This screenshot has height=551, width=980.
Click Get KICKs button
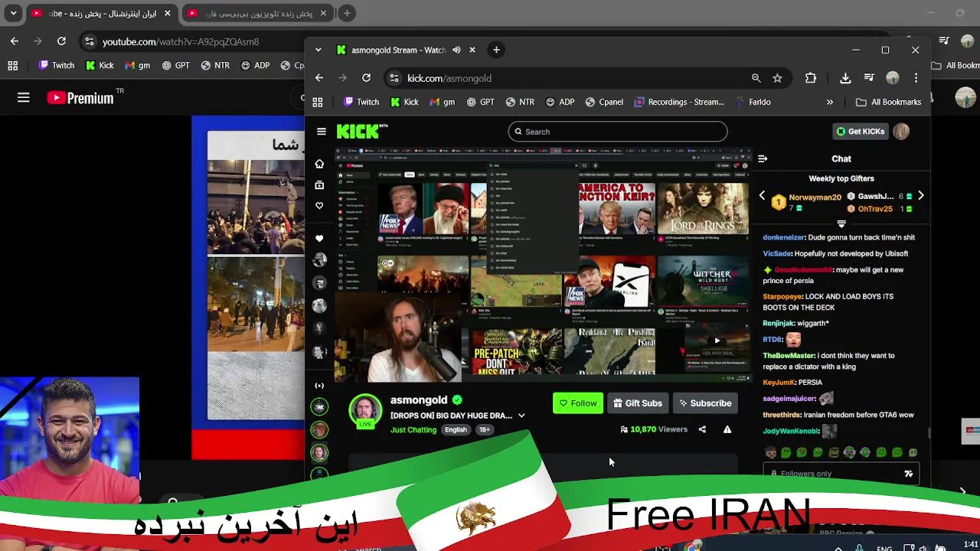[x=860, y=132]
